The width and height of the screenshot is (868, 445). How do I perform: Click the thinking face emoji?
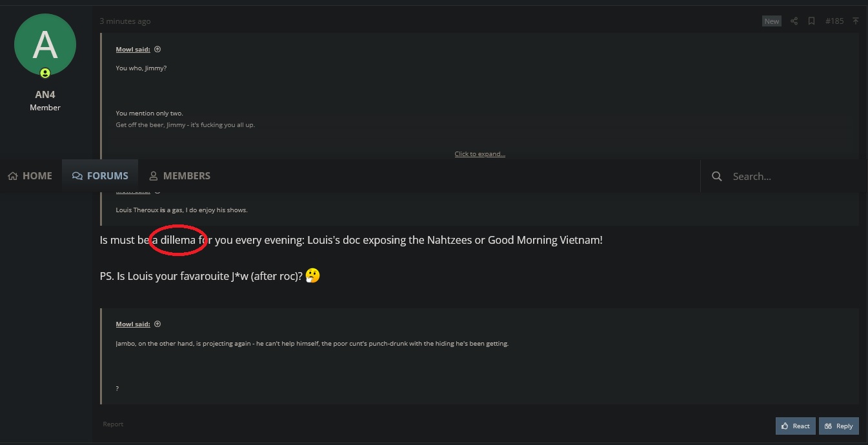point(312,276)
